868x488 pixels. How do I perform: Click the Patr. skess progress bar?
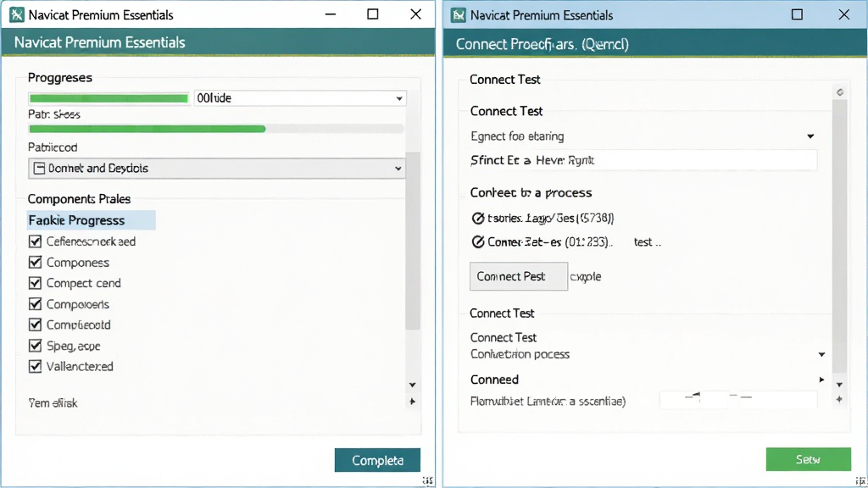[216, 129]
